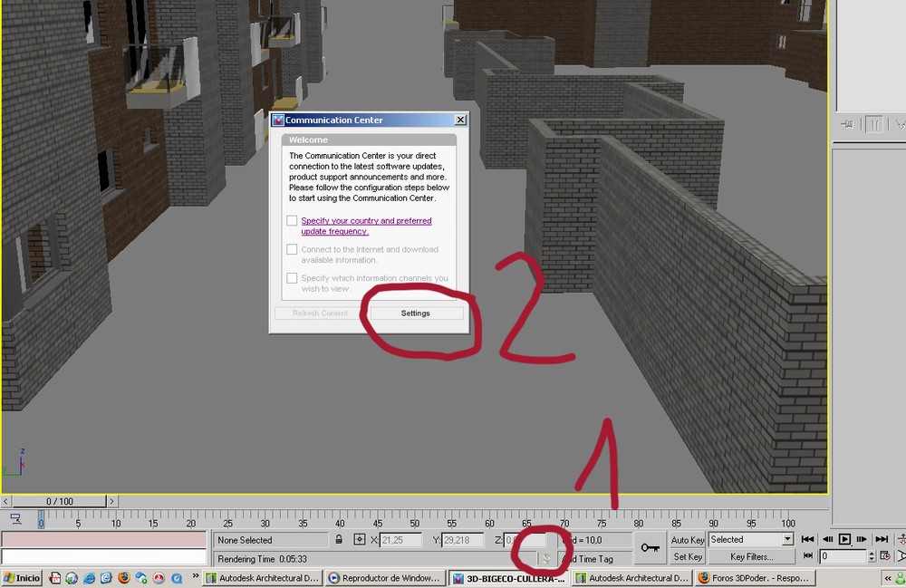Step to previous frame
The image size is (906, 588).
[x=827, y=539]
